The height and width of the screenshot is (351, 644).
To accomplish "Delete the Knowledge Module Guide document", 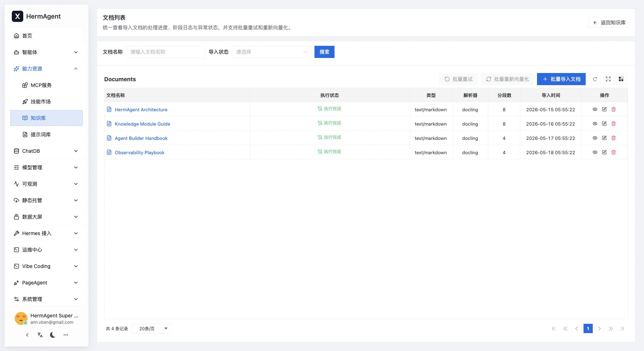I will (x=614, y=124).
